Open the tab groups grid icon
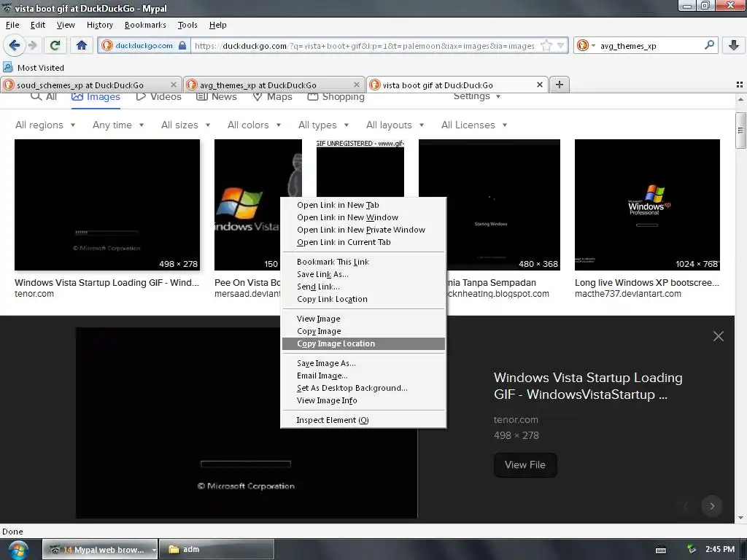This screenshot has height=560, width=747. 740,85
